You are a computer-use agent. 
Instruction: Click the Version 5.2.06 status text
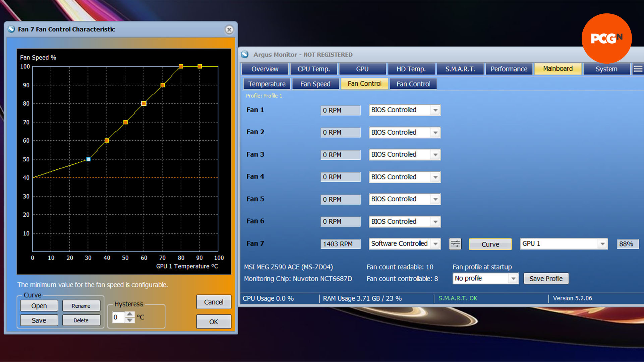(572, 298)
